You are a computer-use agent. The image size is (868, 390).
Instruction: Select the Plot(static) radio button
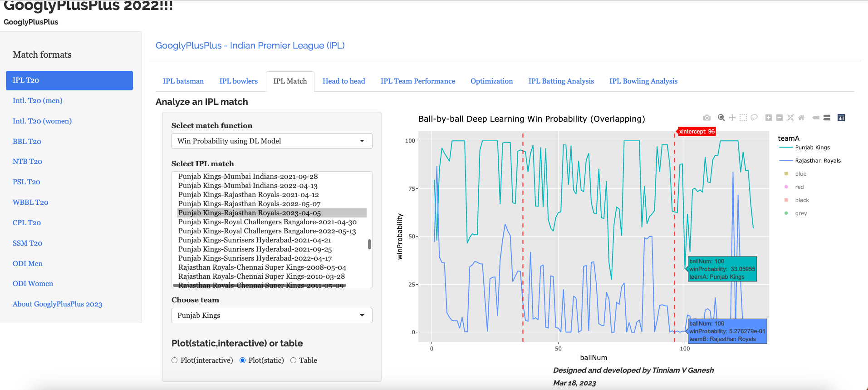243,360
